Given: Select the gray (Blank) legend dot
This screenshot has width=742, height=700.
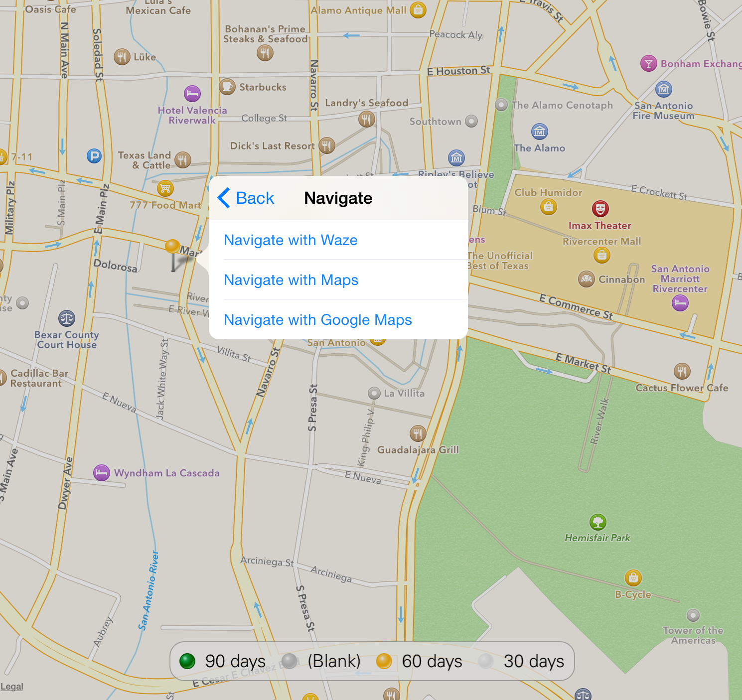Looking at the screenshot, I should tap(290, 661).
